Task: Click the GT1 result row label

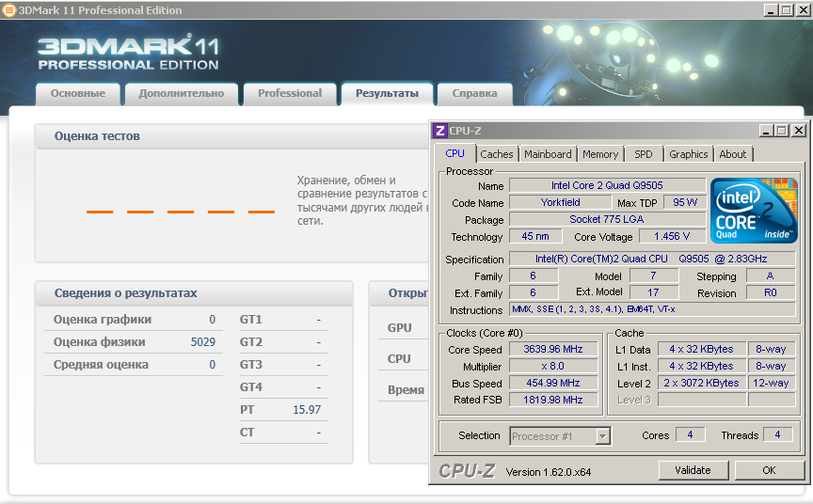Action: 251,320
